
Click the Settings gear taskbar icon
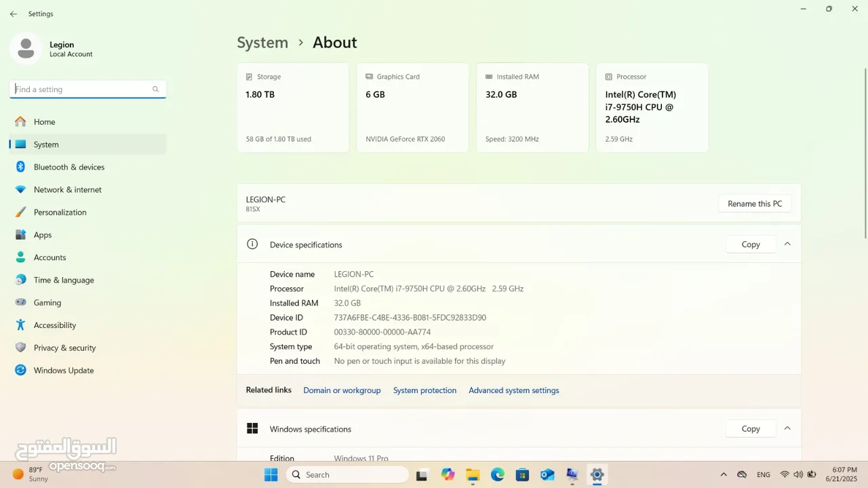click(597, 474)
